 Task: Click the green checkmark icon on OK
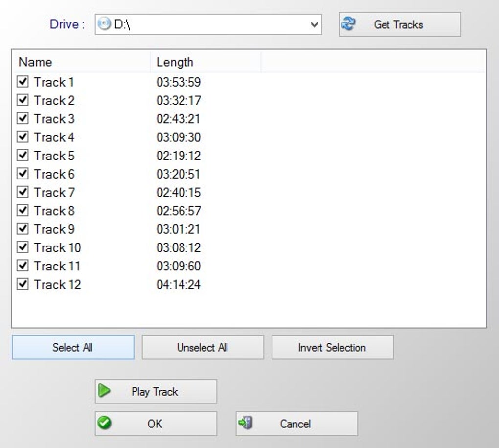[x=104, y=423]
